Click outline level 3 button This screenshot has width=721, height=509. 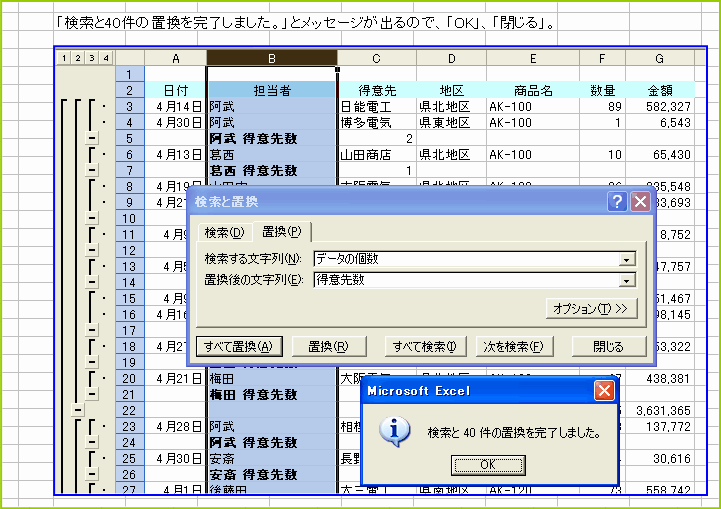92,58
